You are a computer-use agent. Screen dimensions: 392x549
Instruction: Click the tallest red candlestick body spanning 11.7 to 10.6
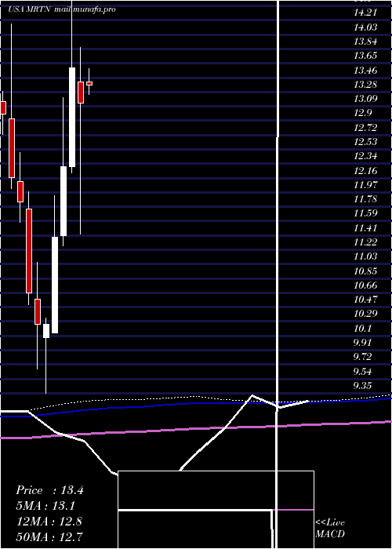pos(29,251)
